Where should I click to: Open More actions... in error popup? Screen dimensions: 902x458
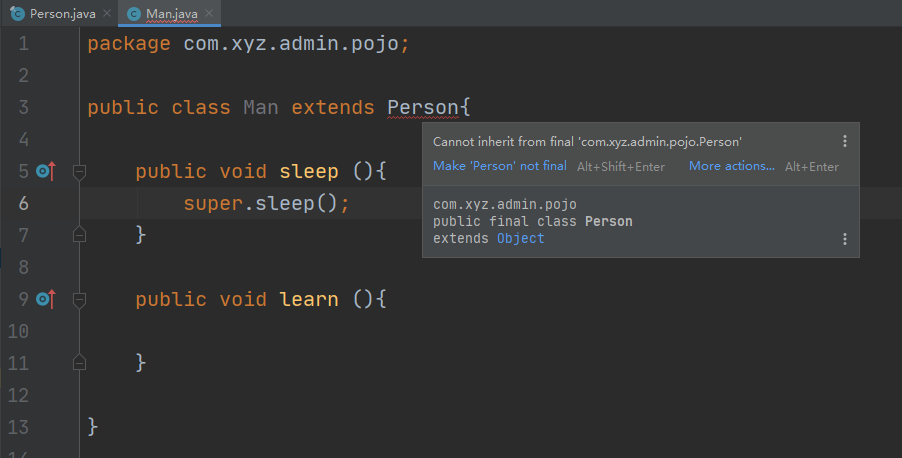tap(732, 166)
